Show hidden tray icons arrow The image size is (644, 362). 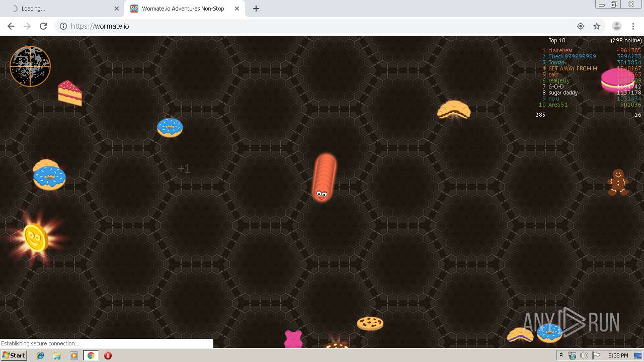561,355
